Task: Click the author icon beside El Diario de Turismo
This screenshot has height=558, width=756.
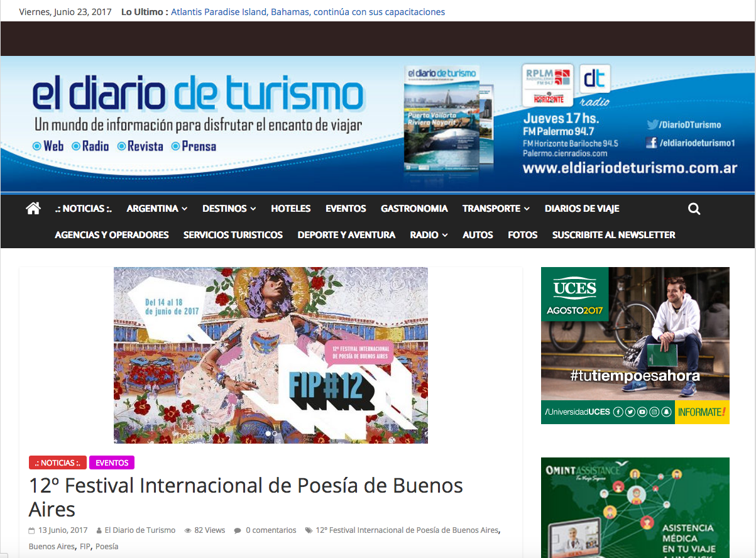Action: click(x=99, y=530)
